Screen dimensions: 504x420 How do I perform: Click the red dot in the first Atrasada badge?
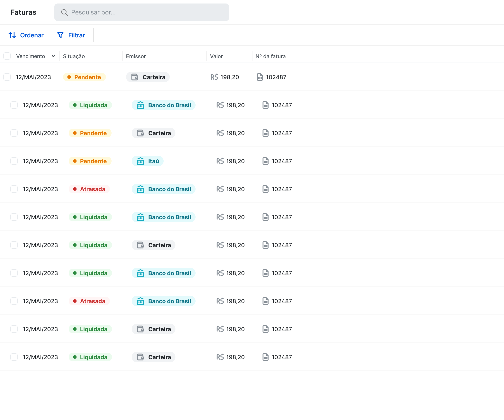(75, 189)
